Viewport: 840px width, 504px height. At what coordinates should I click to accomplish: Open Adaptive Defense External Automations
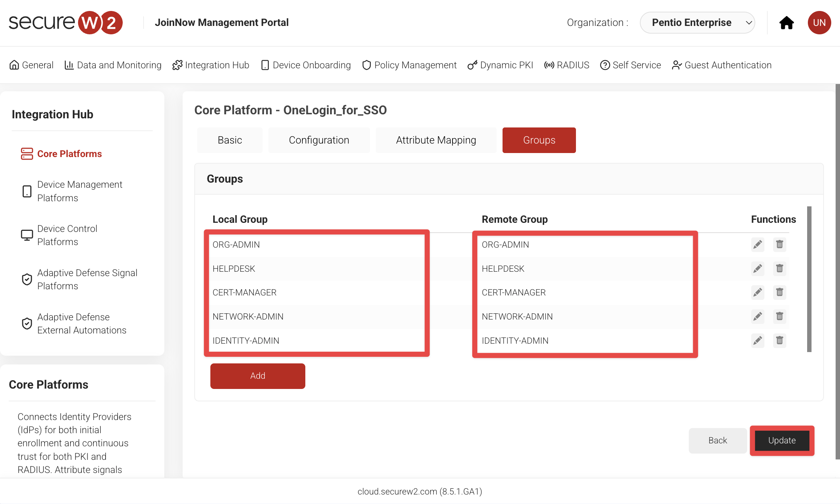point(82,324)
